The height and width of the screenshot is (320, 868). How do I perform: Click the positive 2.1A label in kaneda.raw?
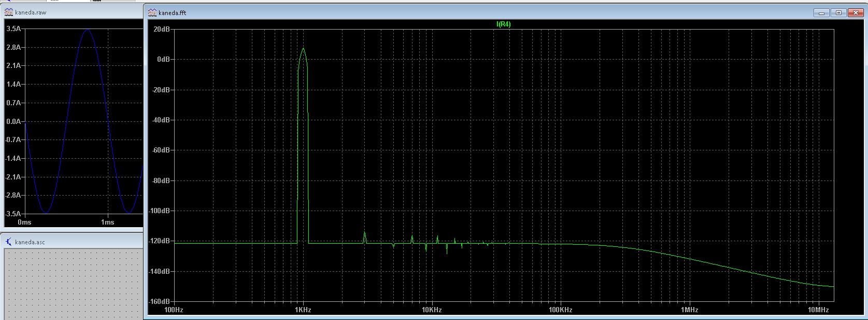(x=13, y=66)
